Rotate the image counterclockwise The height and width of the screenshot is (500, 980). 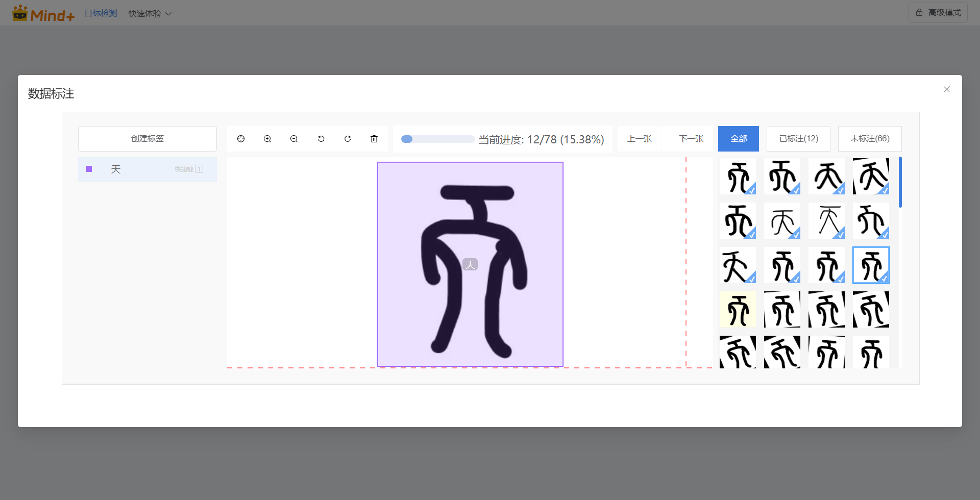(321, 138)
